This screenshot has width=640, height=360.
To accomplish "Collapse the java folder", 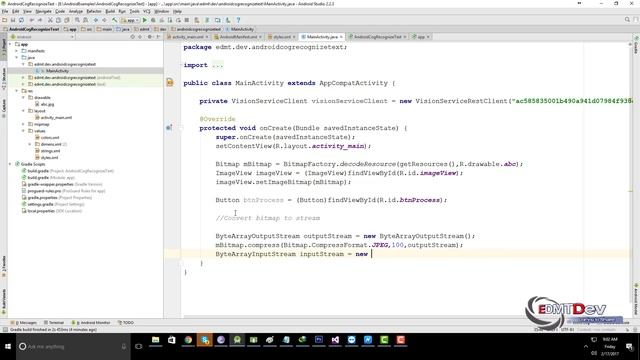I will click(x=17, y=58).
